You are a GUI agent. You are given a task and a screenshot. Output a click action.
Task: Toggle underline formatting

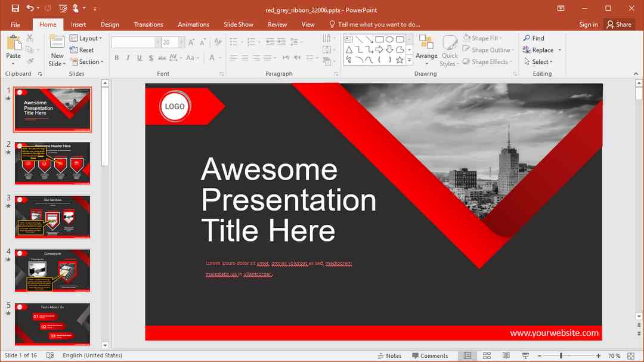pyautogui.click(x=140, y=58)
